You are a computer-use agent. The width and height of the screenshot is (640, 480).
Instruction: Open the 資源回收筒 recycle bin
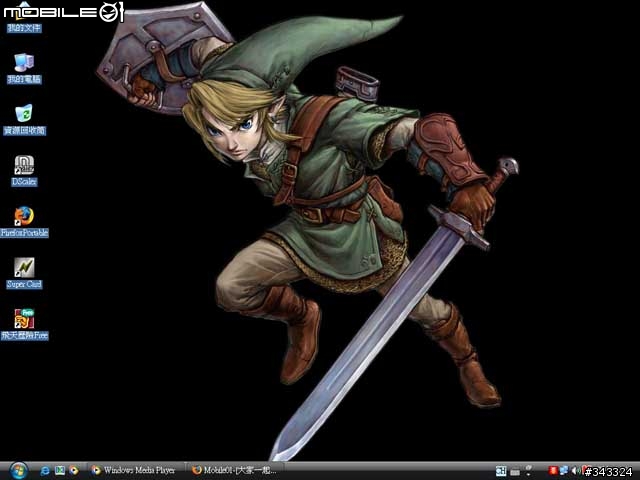[x=24, y=119]
